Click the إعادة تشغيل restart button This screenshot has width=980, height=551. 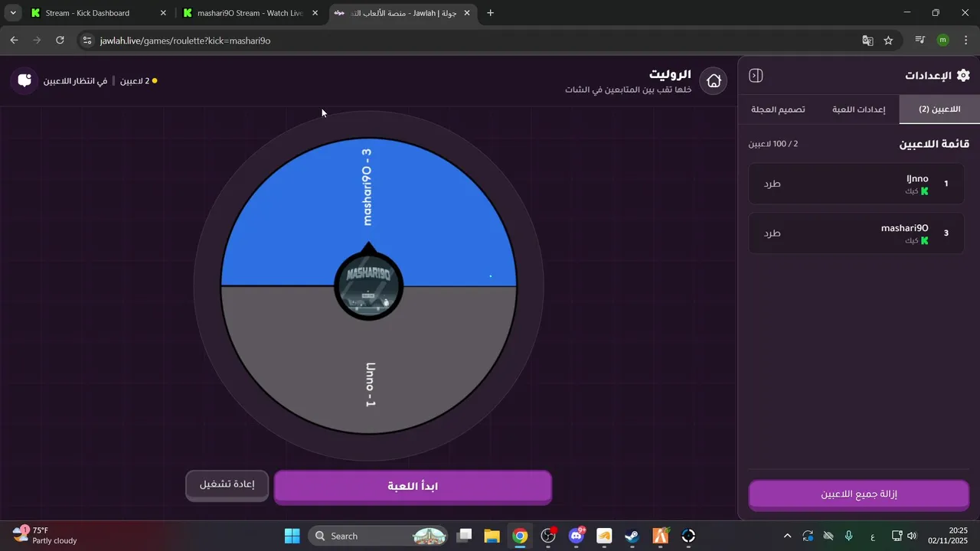[227, 485]
